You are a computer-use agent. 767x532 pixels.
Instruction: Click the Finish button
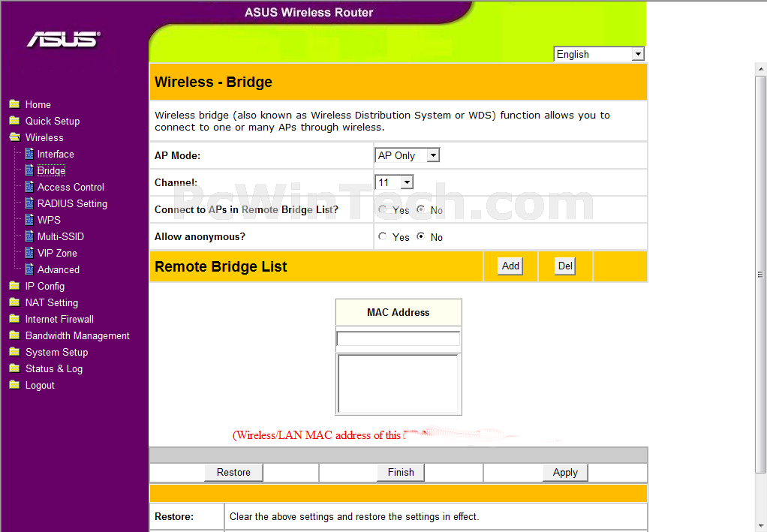[401, 472]
